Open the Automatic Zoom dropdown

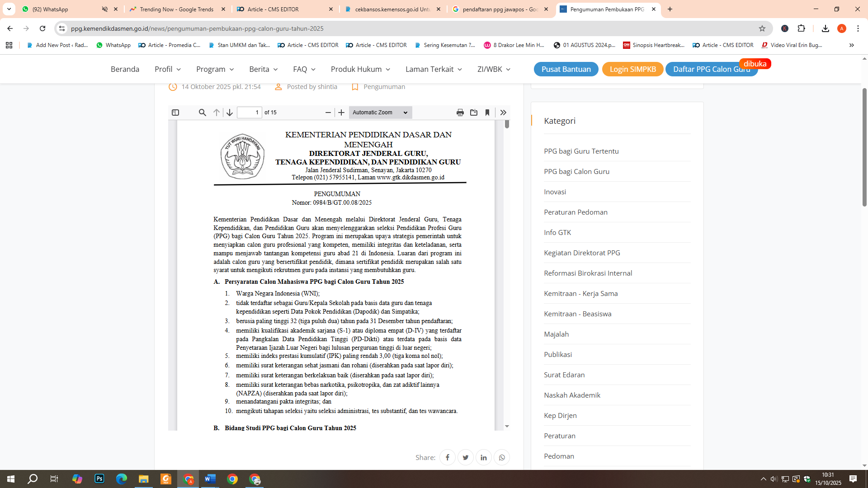click(380, 113)
